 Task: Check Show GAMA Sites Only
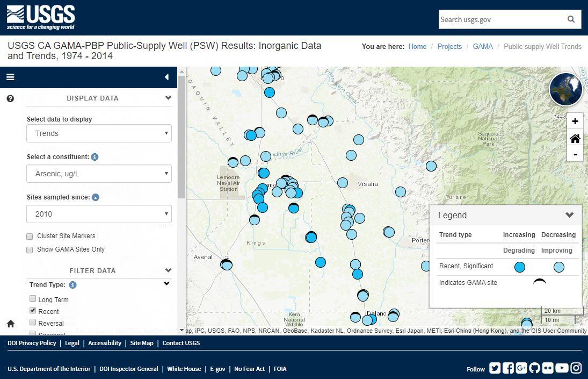click(30, 249)
